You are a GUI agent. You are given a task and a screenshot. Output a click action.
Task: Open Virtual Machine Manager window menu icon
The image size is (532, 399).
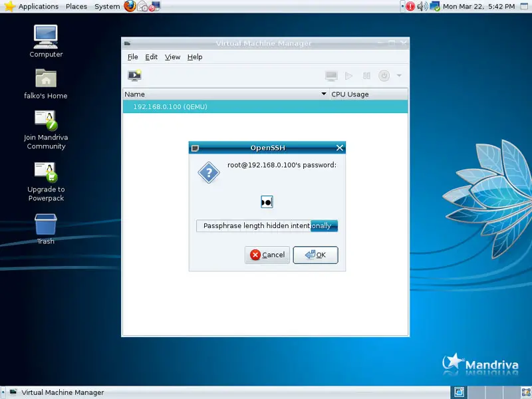(x=127, y=43)
